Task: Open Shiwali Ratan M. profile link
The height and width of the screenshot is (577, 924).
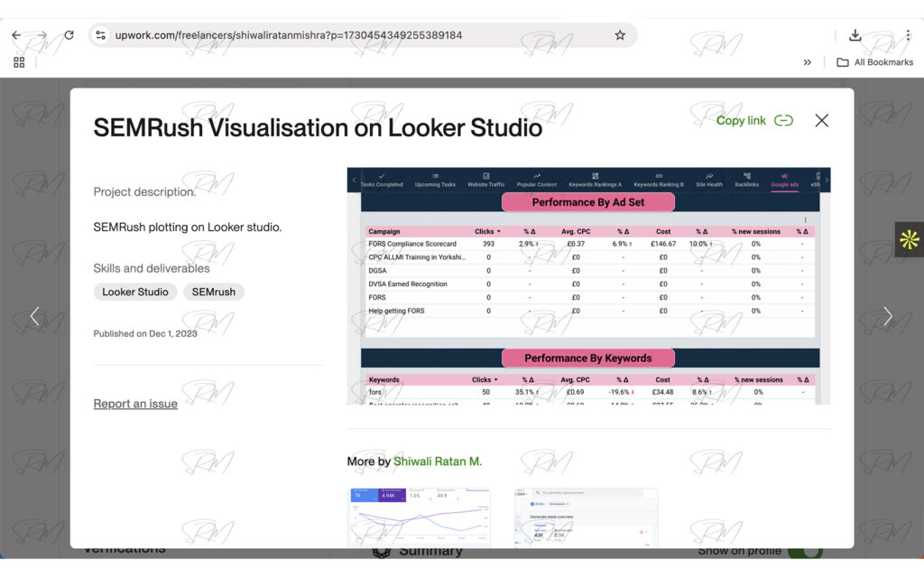Action: click(438, 461)
